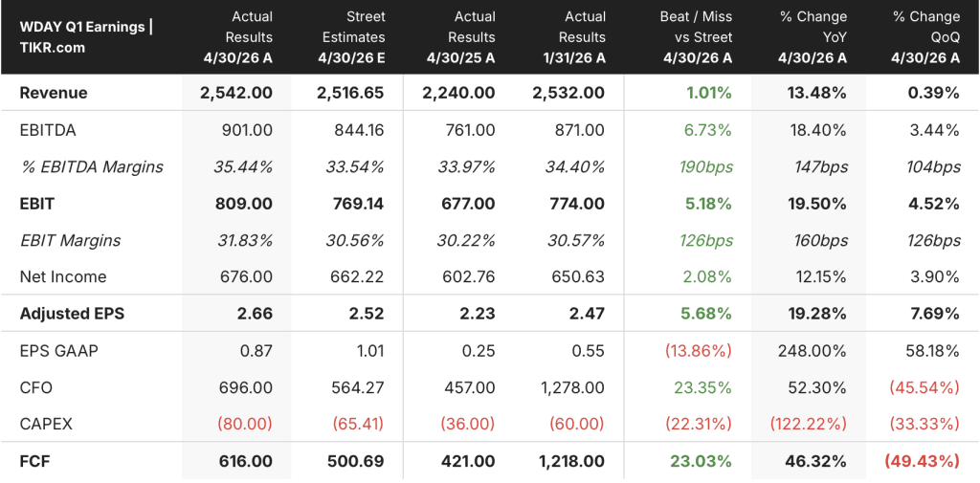Click CAPEX street estimate (65.41)
Image resolution: width=980 pixels, height=483 pixels.
(356, 425)
